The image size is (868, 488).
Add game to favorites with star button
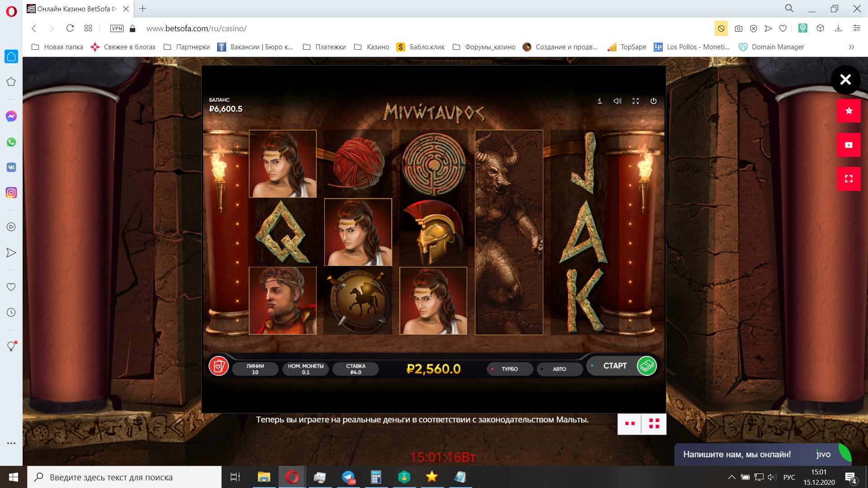849,111
